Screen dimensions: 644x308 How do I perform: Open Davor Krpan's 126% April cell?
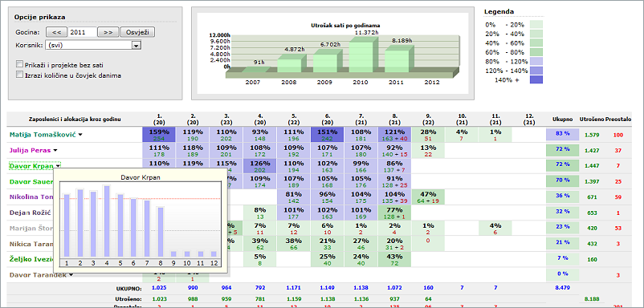point(259,166)
